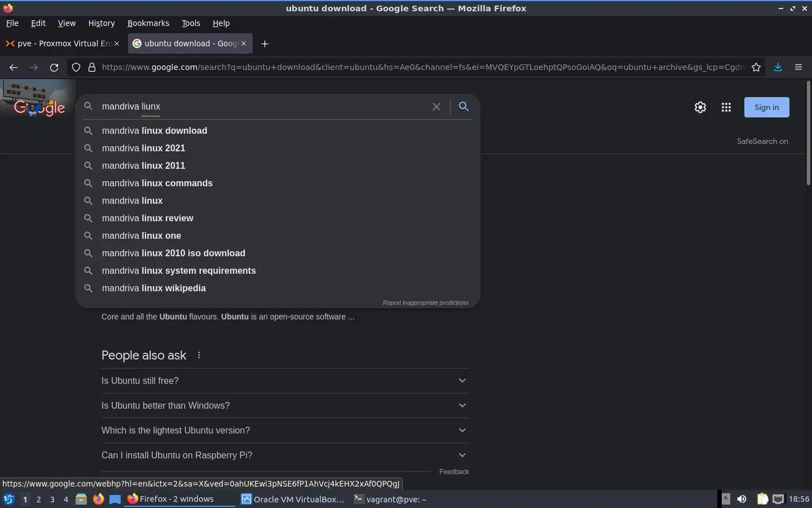Choose suggestion "mandriva linux one"
Screen dimensions: 812x508
coord(277,235)
